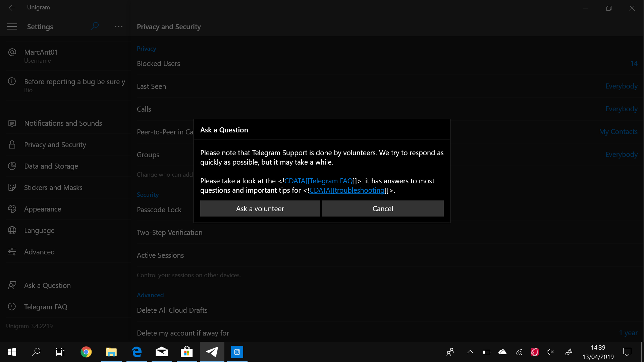Click the Notifications and Sounds icon
This screenshot has width=644, height=362.
coord(12,123)
